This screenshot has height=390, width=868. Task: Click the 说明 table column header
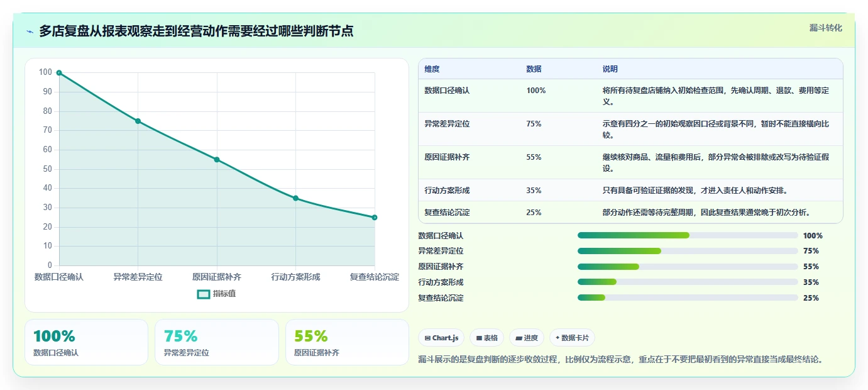click(610, 69)
